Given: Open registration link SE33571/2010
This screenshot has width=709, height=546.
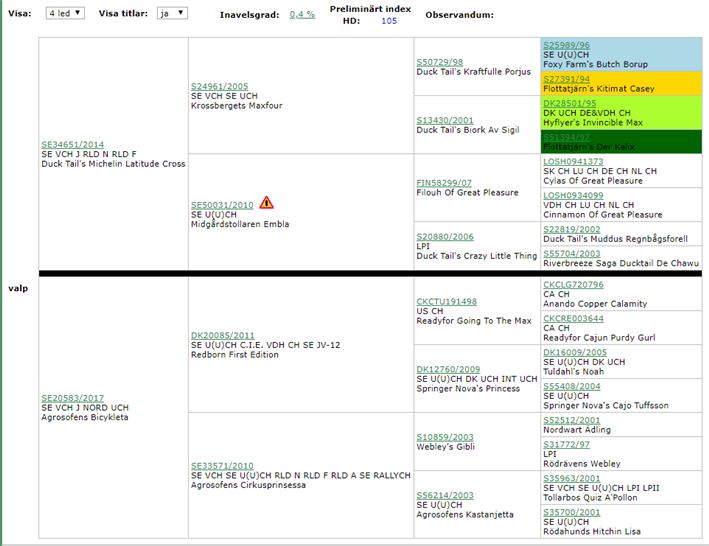Looking at the screenshot, I should click(222, 466).
